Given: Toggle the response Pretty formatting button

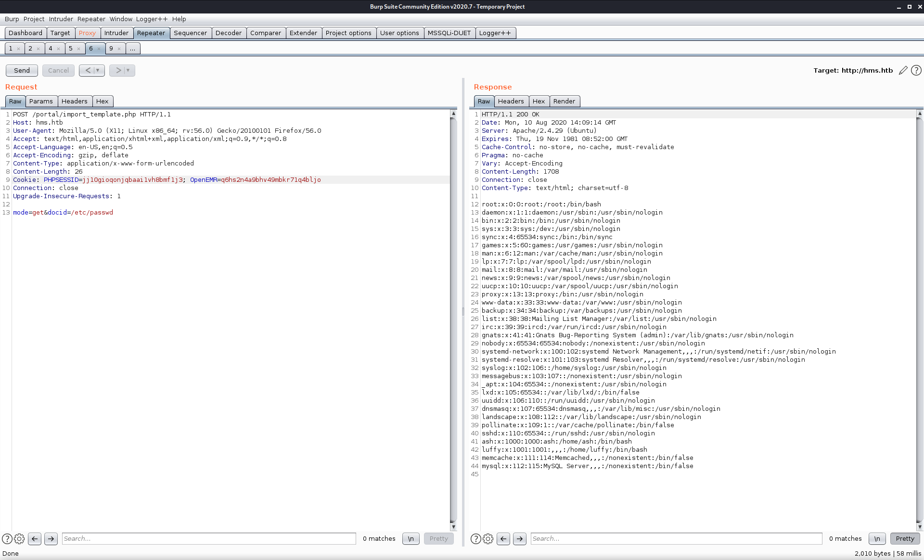Looking at the screenshot, I should [x=905, y=539].
